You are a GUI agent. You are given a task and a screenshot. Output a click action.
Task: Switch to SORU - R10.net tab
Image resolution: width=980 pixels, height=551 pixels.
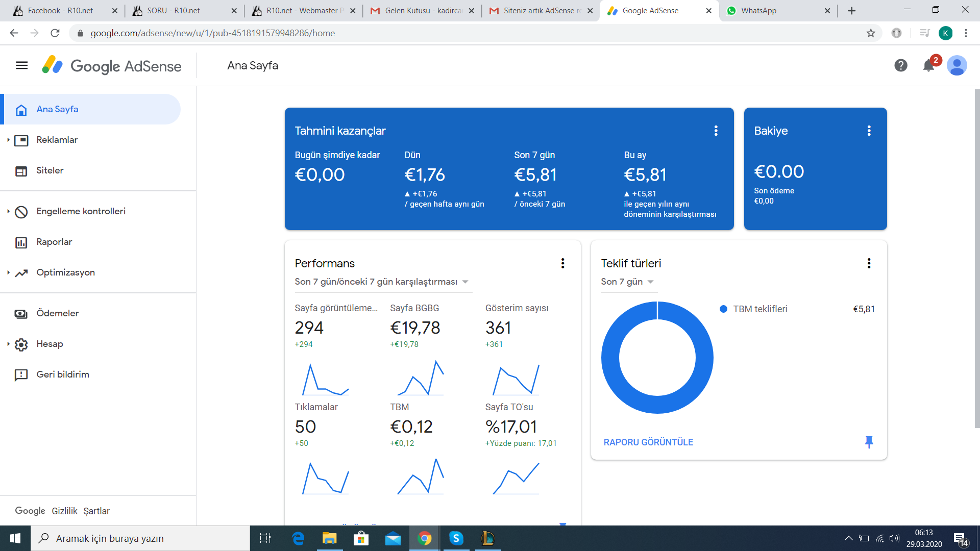pyautogui.click(x=184, y=11)
